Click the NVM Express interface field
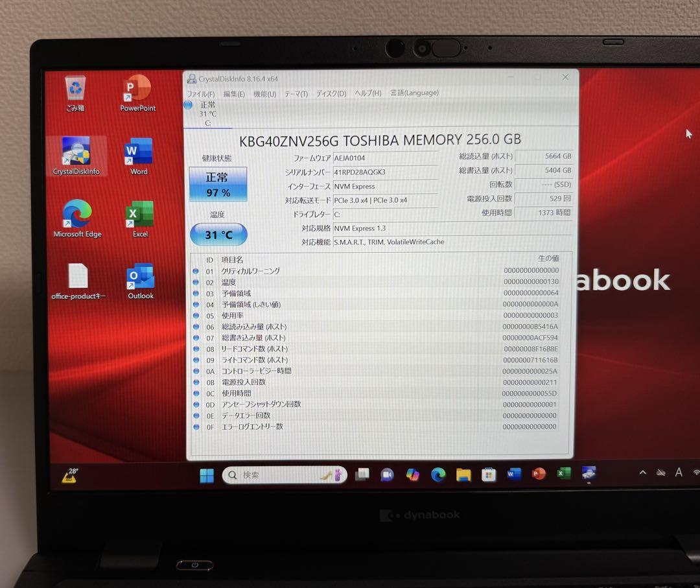 click(x=385, y=186)
